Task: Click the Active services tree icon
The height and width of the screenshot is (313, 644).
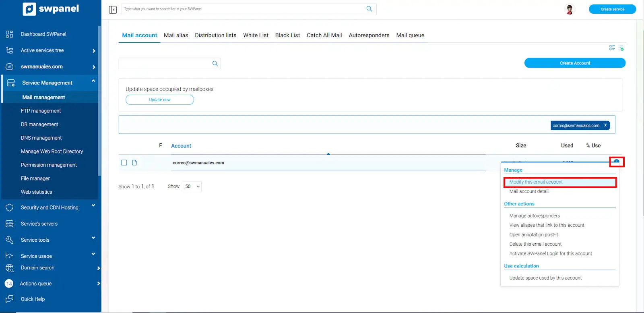Action: (x=10, y=50)
